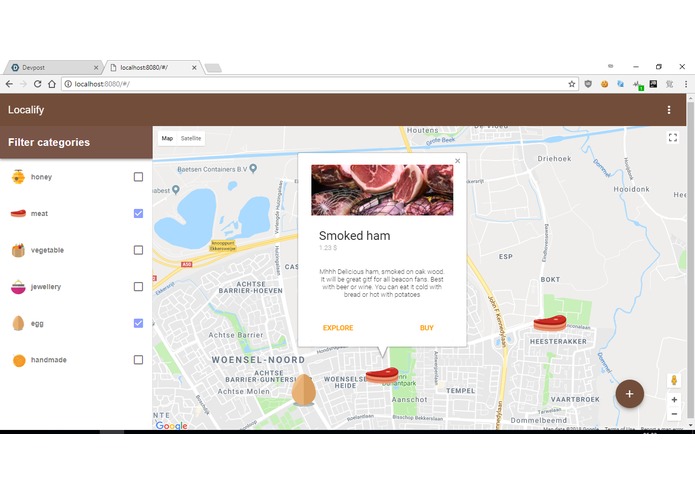Click the EXPLORE button for Smoked ham
Viewport: 695px width, 494px height.
338,328
